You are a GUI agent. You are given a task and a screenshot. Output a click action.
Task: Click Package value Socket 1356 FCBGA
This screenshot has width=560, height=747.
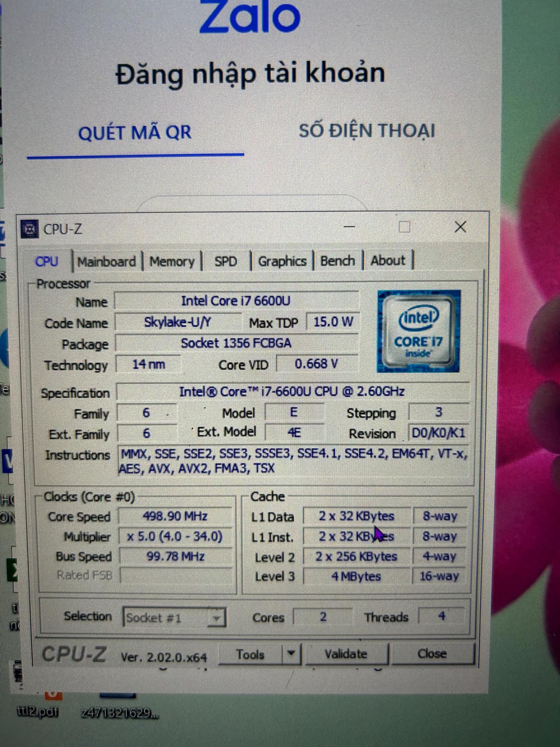(x=236, y=343)
